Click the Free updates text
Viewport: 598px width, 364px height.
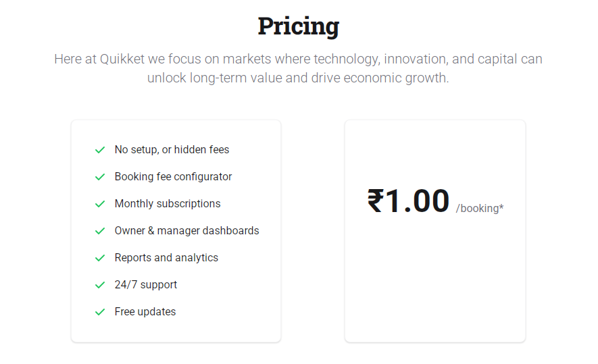[145, 312]
